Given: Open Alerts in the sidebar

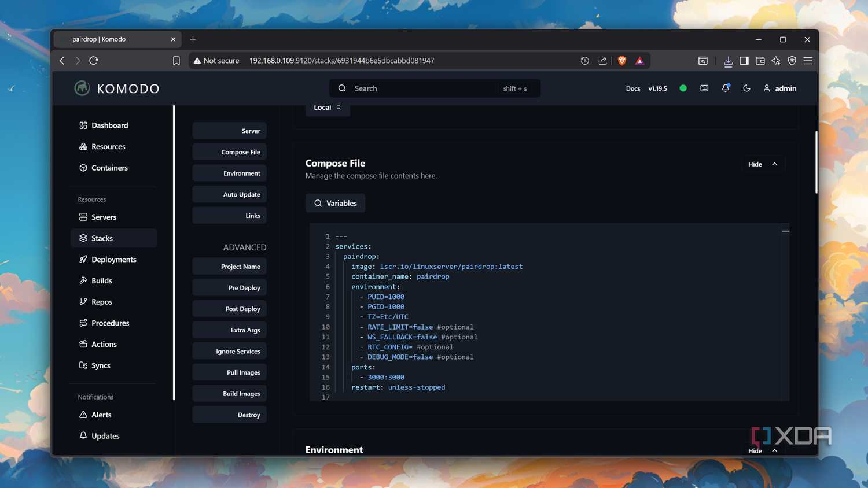Looking at the screenshot, I should 113,415.
